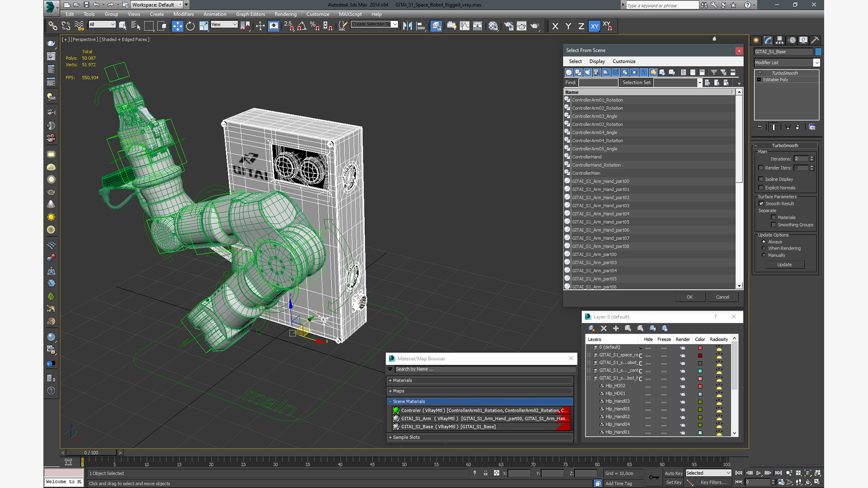This screenshot has height=488, width=868.
Task: Click the Pin Stack icon under modifier stack
Action: click(759, 127)
